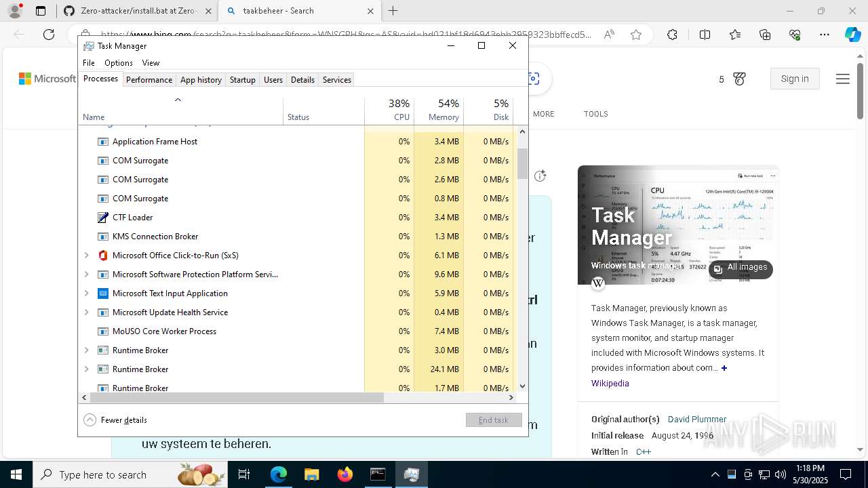Viewport: 868px width, 488px height.
Task: Switch to the Startup tab
Action: (242, 79)
